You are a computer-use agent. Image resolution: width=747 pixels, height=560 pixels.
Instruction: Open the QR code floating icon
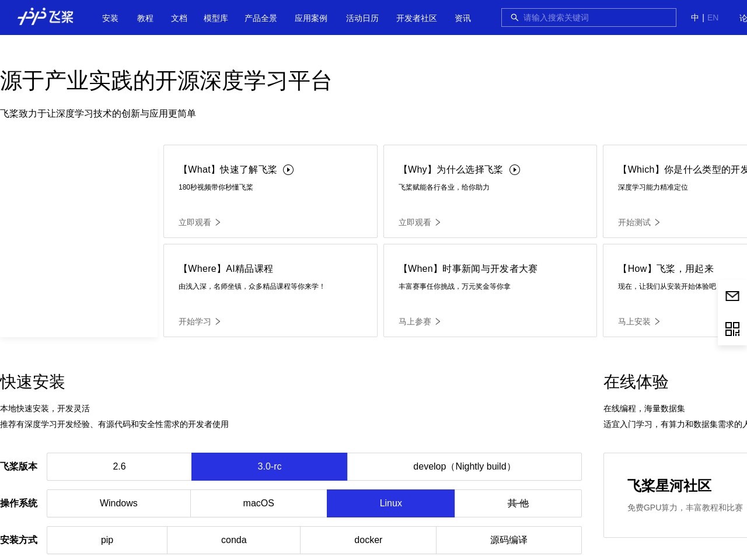[x=732, y=329]
